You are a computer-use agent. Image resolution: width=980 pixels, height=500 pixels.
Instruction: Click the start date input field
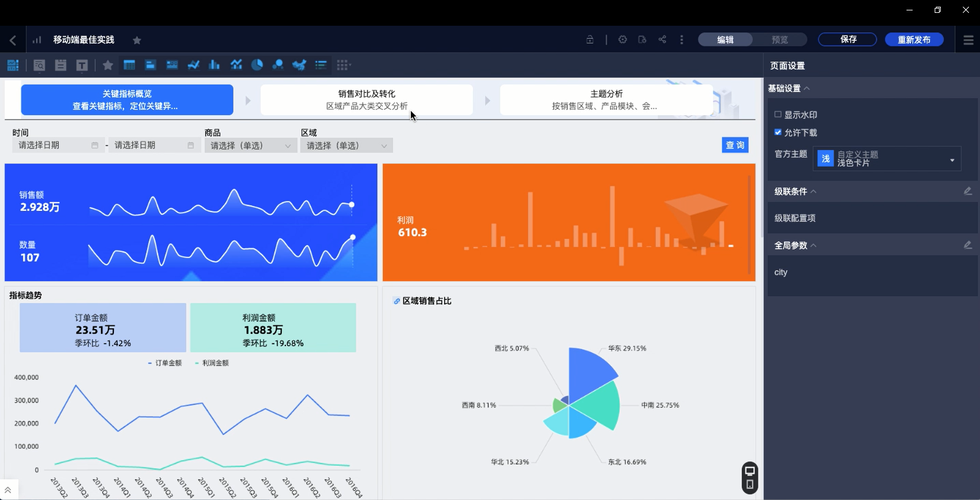click(x=58, y=145)
